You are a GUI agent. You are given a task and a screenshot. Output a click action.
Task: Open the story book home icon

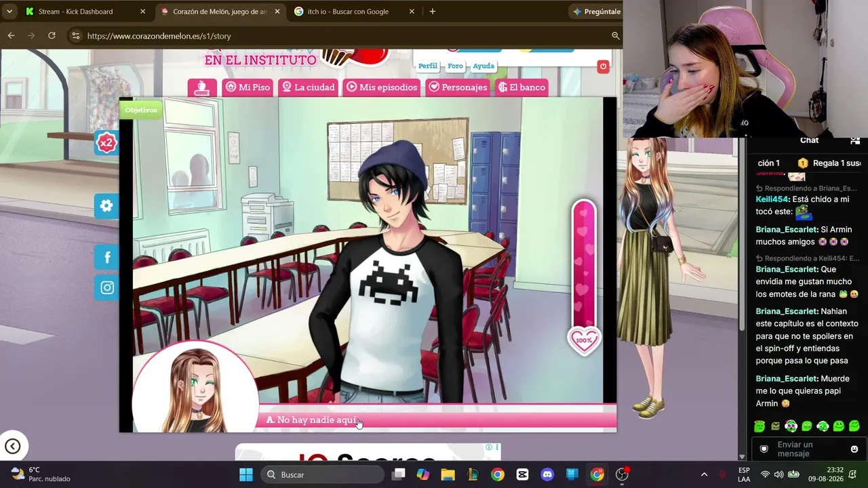pyautogui.click(x=202, y=88)
